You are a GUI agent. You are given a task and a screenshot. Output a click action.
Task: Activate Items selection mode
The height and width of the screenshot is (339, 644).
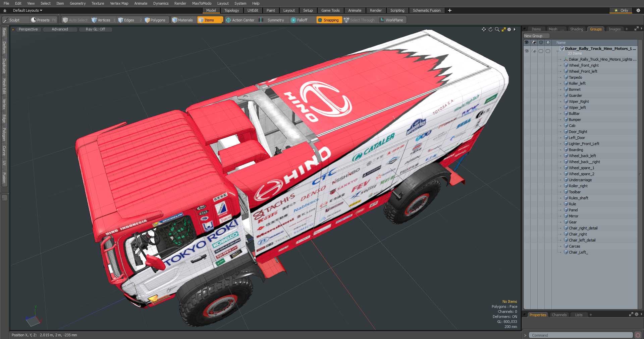pos(210,20)
